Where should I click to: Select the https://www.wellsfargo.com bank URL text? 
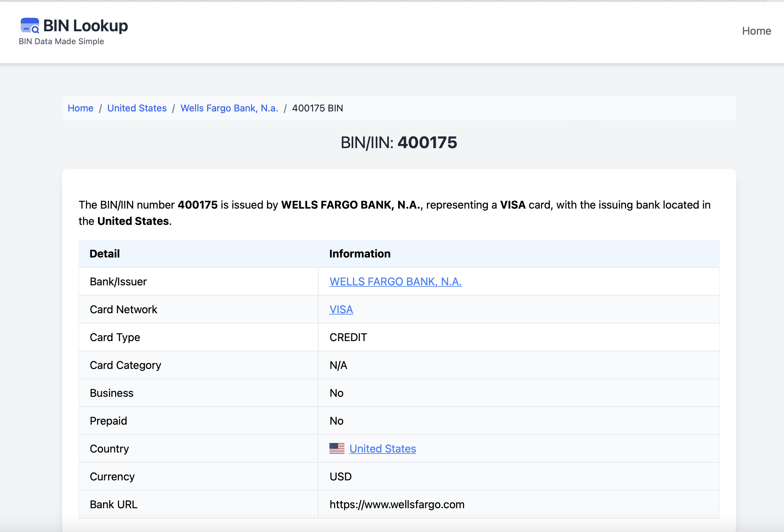click(x=397, y=504)
